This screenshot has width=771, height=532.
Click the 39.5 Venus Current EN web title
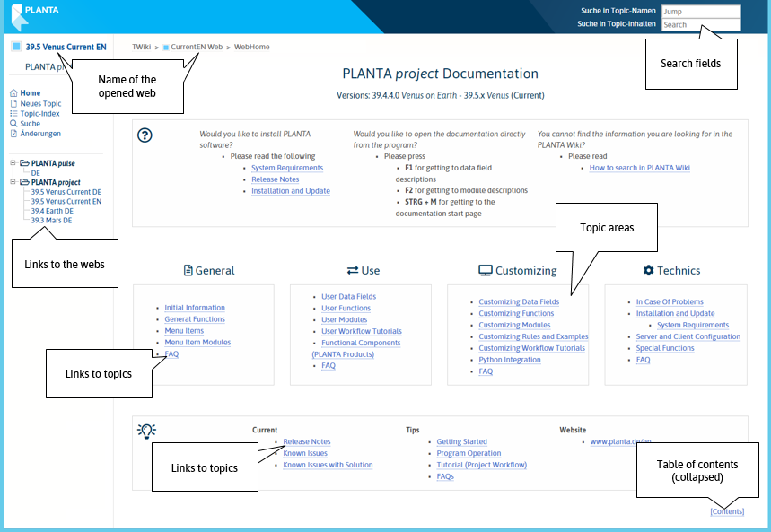tap(66, 47)
